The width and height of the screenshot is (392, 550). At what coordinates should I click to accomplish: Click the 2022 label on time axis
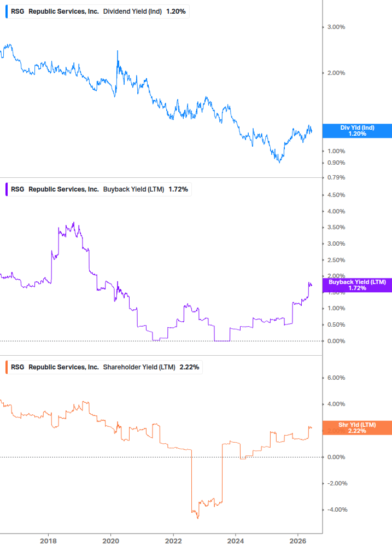pyautogui.click(x=173, y=541)
